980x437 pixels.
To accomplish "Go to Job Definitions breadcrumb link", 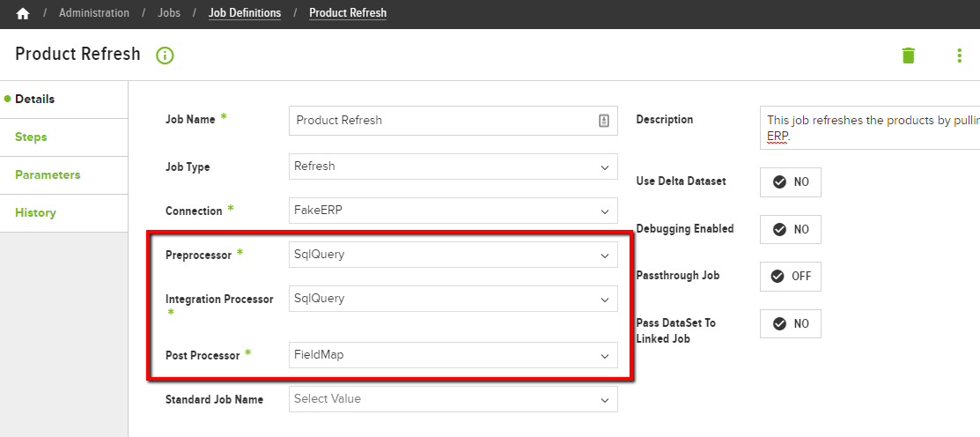I will [x=245, y=13].
